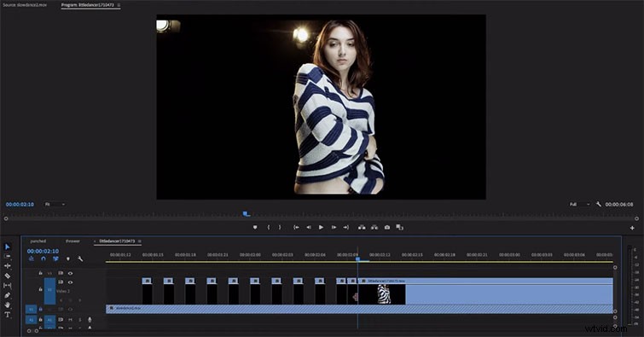Open timeline display settings wrench
Image resolution: width=644 pixels, height=337 pixels.
point(80,259)
